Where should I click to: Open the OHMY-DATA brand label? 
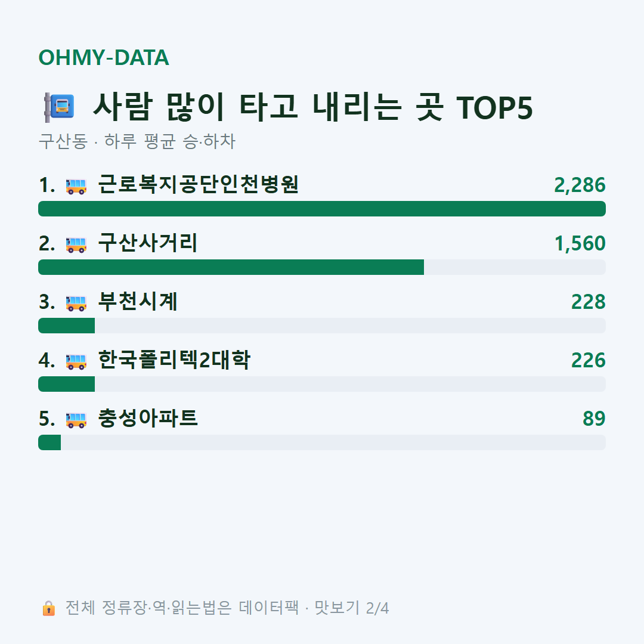(x=104, y=57)
